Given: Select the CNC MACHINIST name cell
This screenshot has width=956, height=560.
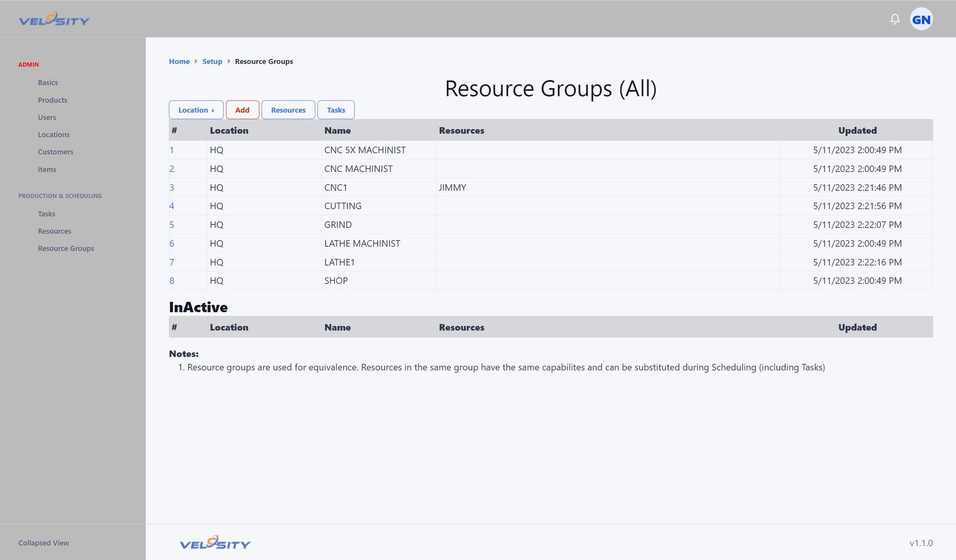Looking at the screenshot, I should click(x=379, y=169).
